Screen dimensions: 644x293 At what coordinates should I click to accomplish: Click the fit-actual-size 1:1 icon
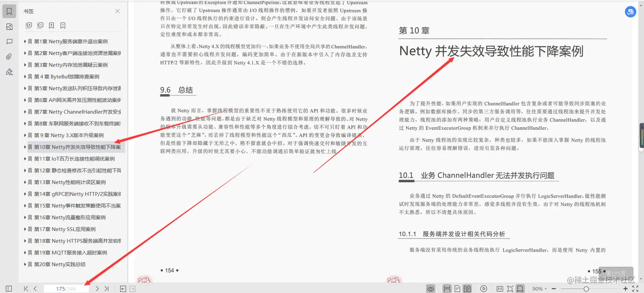500,288
